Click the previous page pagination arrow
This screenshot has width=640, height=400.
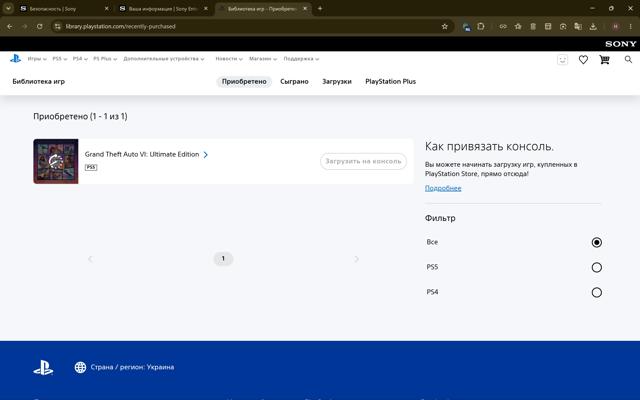tap(90, 259)
